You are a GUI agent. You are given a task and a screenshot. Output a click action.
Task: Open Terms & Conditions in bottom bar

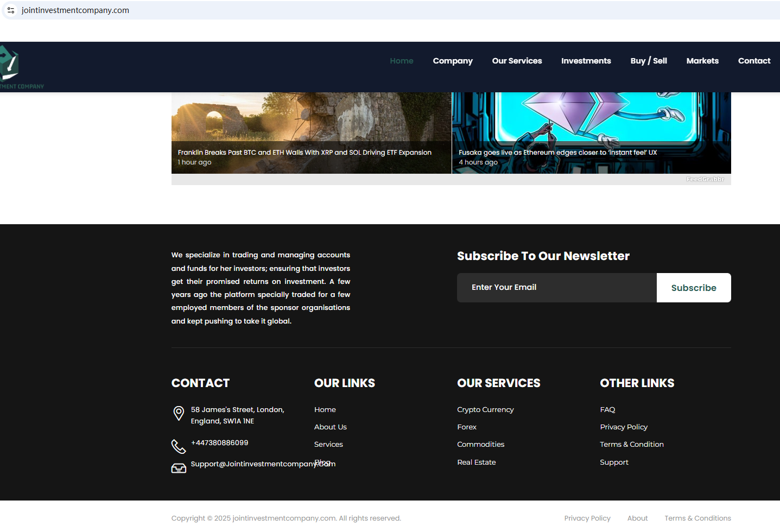click(x=697, y=518)
